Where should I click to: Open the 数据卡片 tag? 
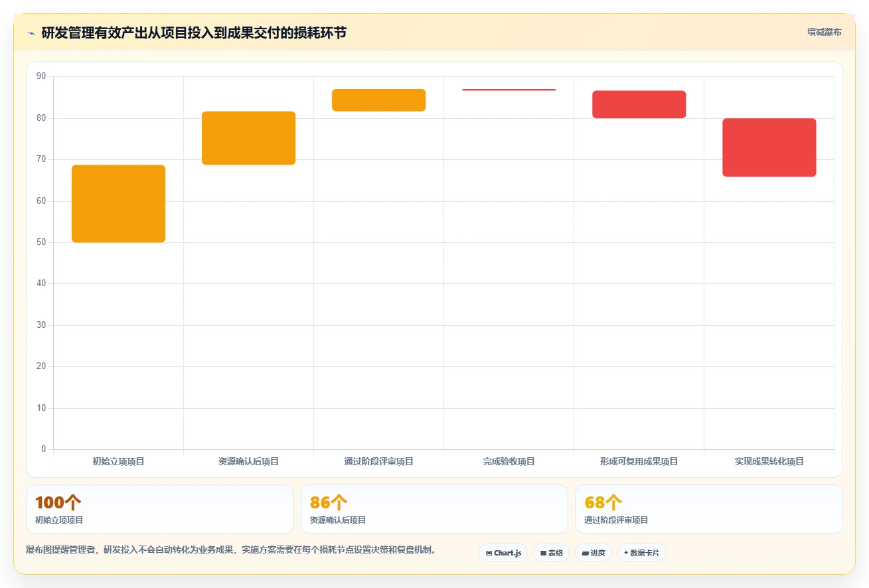tap(642, 553)
